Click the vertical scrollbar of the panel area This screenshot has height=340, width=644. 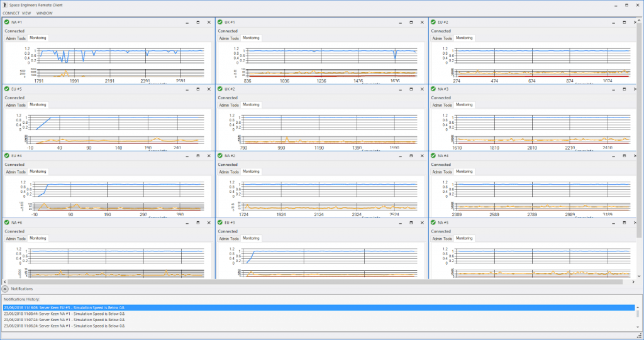click(x=639, y=130)
